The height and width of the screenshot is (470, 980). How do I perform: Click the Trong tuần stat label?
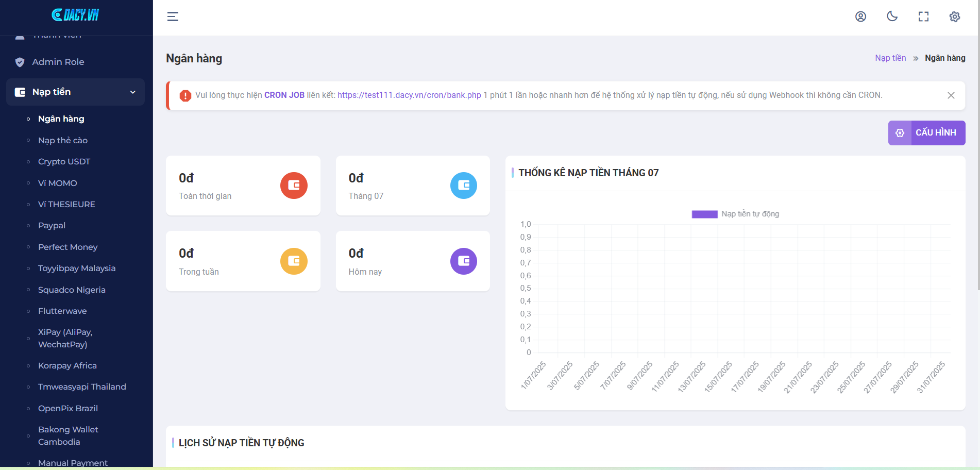pos(199,272)
